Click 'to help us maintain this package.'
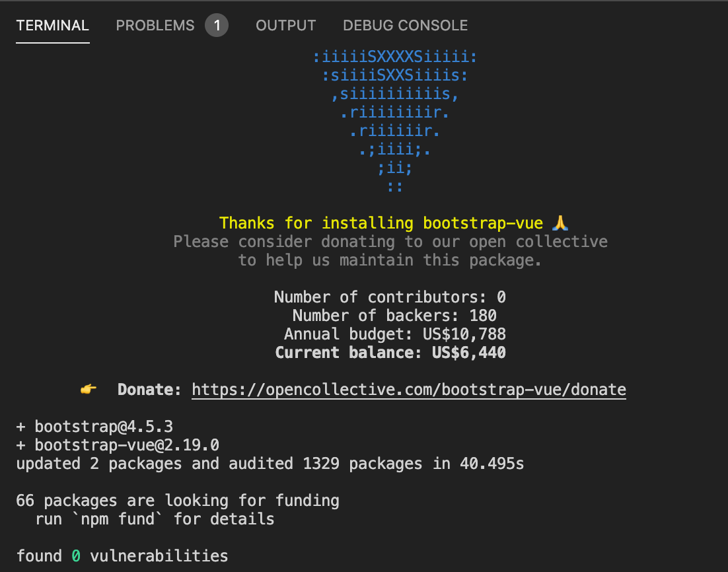Viewport: 728px width, 572px height. point(390,260)
